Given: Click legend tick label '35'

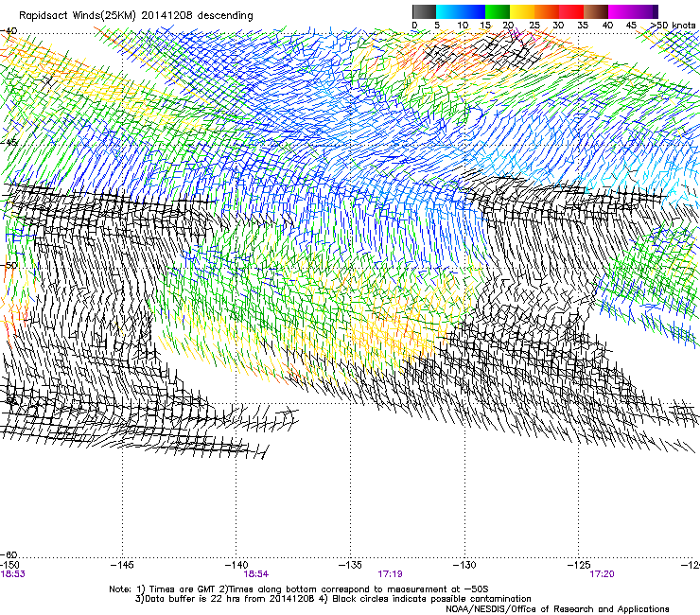Looking at the screenshot, I should 583,25.
